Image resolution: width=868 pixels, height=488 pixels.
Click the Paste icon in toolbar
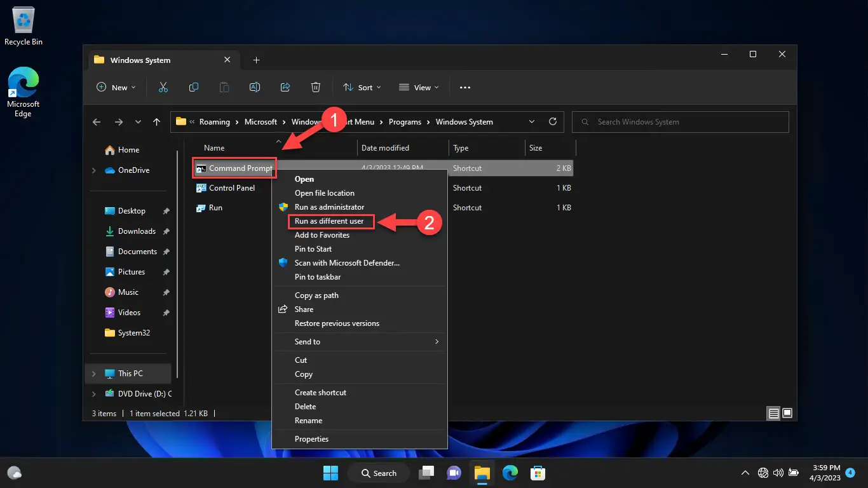pyautogui.click(x=224, y=87)
